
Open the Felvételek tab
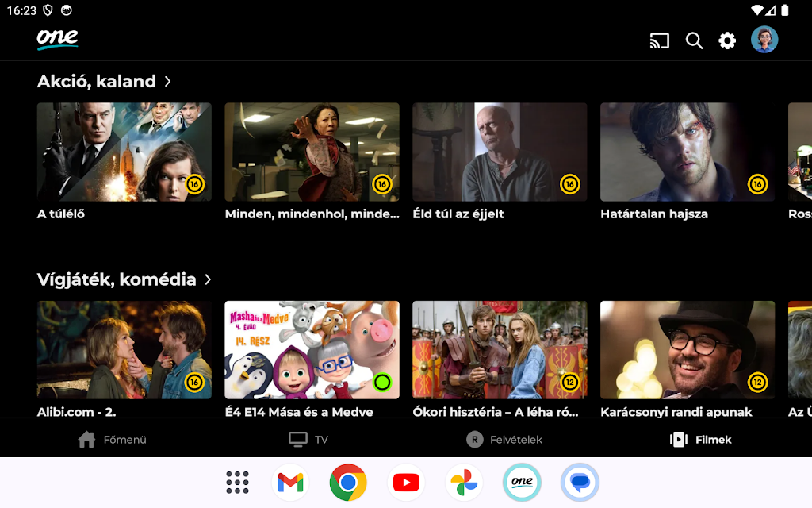pos(504,440)
